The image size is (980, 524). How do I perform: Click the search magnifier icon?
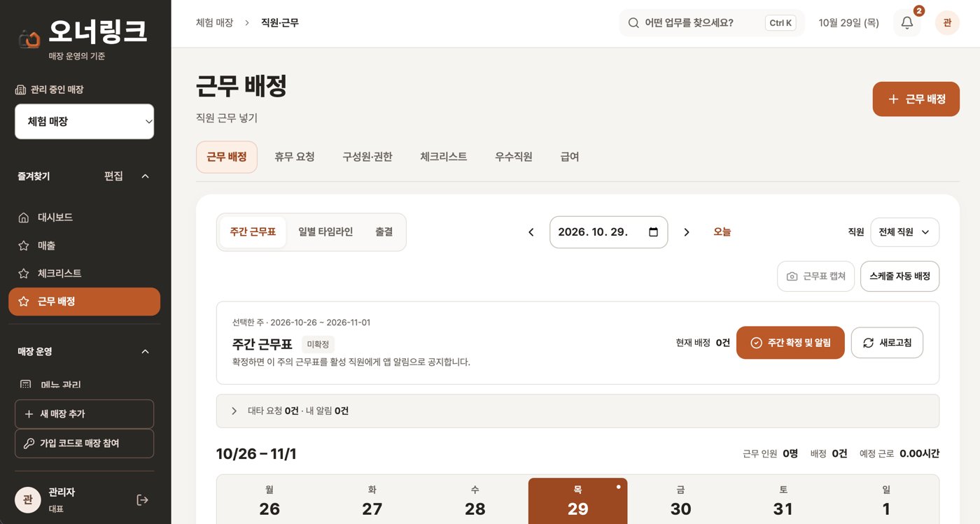[633, 23]
